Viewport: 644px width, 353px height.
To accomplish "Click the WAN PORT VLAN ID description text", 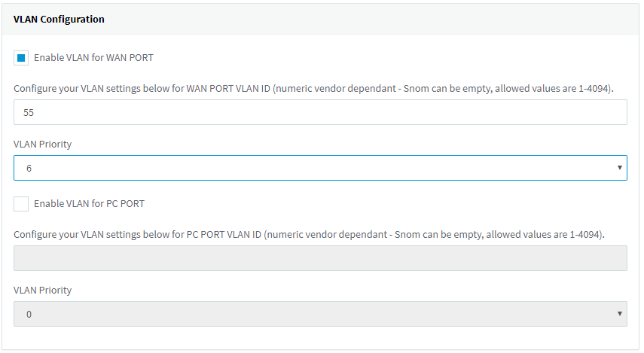I will 226,89.
